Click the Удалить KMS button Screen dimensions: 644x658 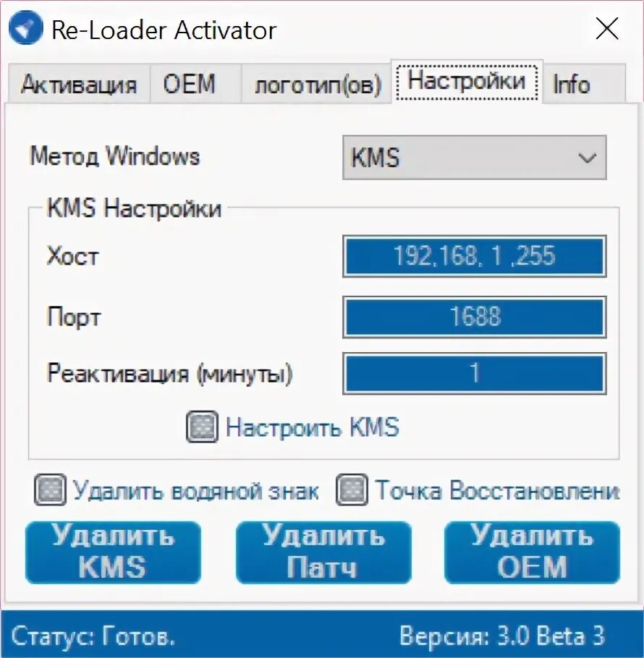coord(113,552)
